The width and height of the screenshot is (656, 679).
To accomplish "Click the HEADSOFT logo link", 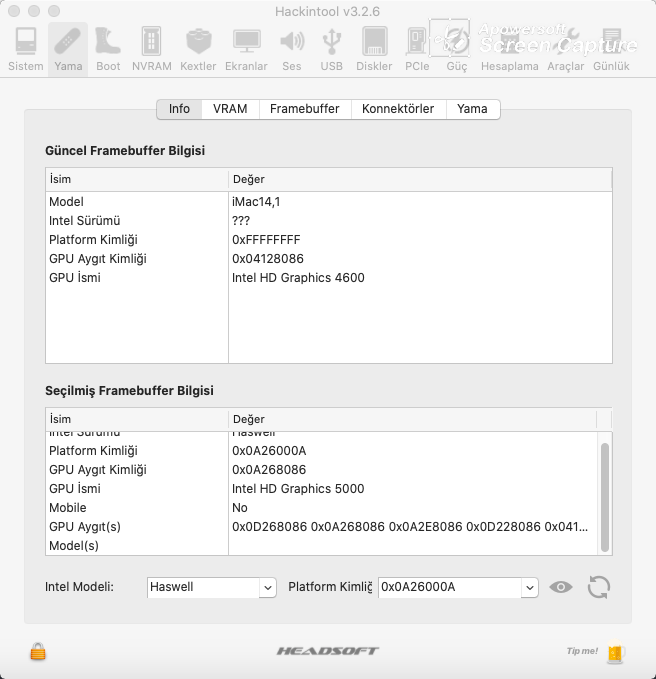I will point(328,651).
